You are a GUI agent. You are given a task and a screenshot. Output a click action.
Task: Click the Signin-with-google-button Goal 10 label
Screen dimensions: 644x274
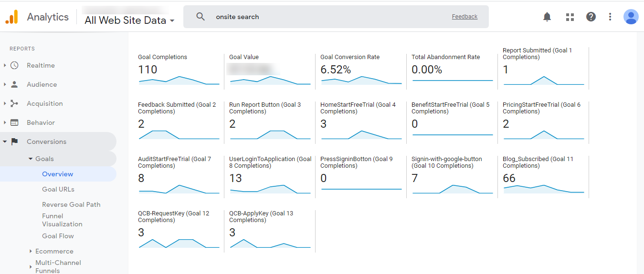tap(447, 162)
